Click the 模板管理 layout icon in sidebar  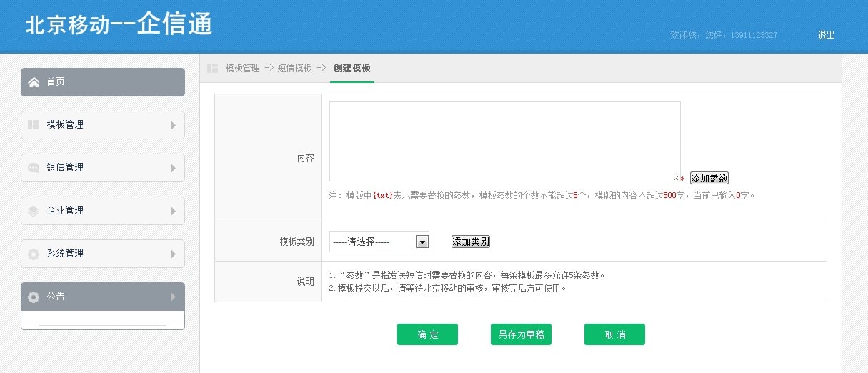point(34,125)
